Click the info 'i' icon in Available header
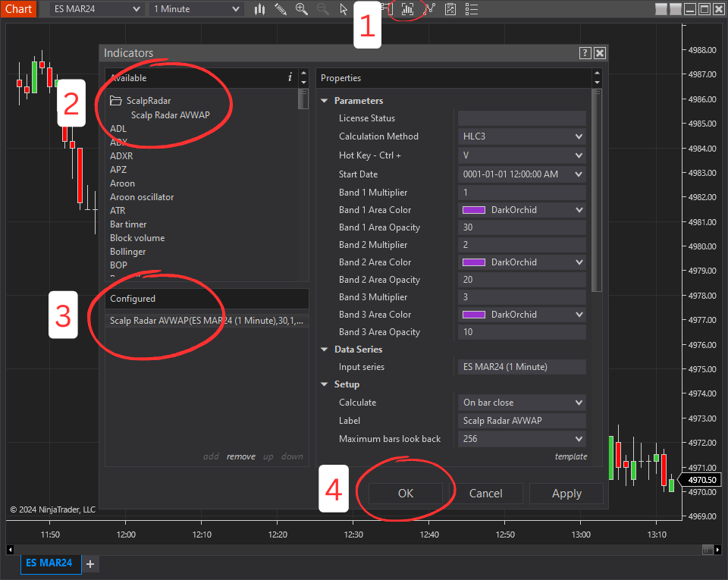The height and width of the screenshot is (580, 728). [x=290, y=77]
